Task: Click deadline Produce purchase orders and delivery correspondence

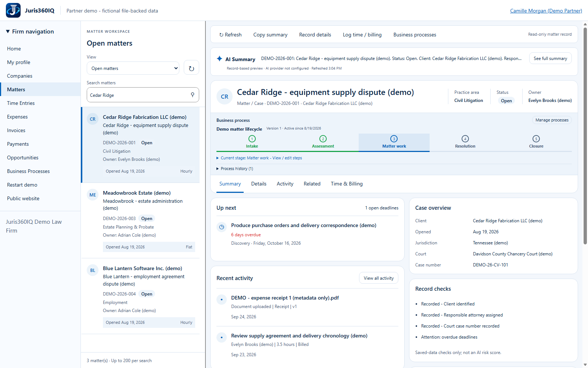Action: (304, 225)
